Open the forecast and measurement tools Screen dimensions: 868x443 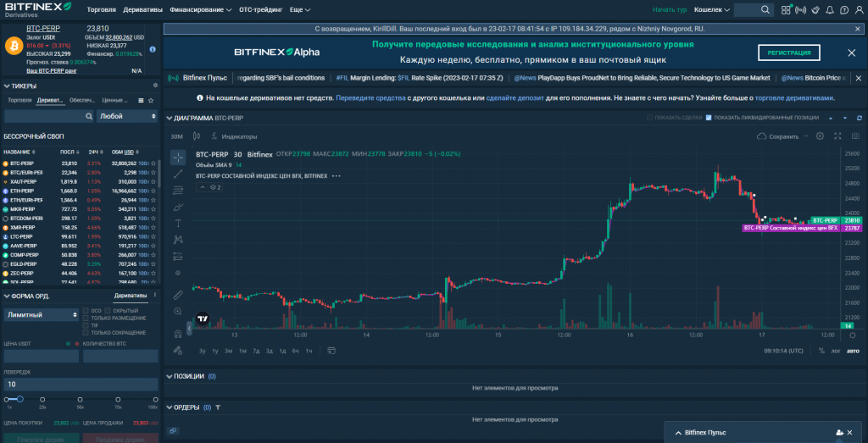click(x=178, y=256)
